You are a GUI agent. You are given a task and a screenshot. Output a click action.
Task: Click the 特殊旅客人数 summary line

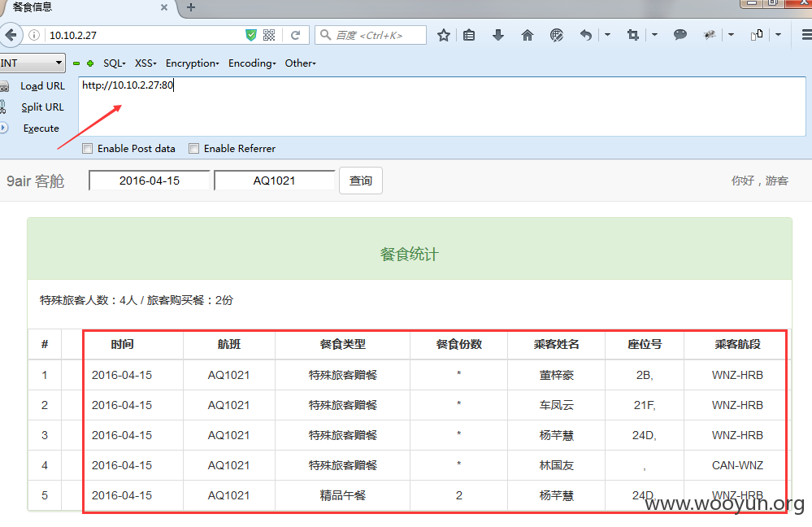point(137,300)
